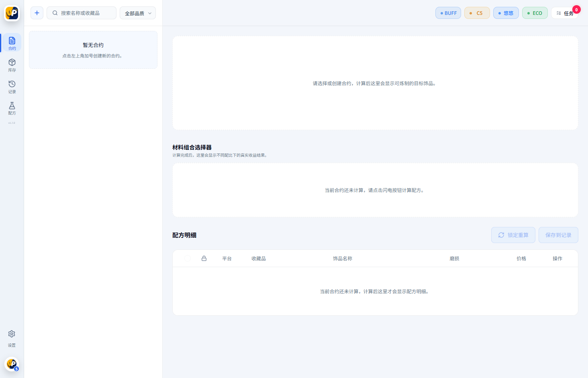Screen dimensions: 588x378
Task: Enable the ECO platform source
Action: (535, 13)
